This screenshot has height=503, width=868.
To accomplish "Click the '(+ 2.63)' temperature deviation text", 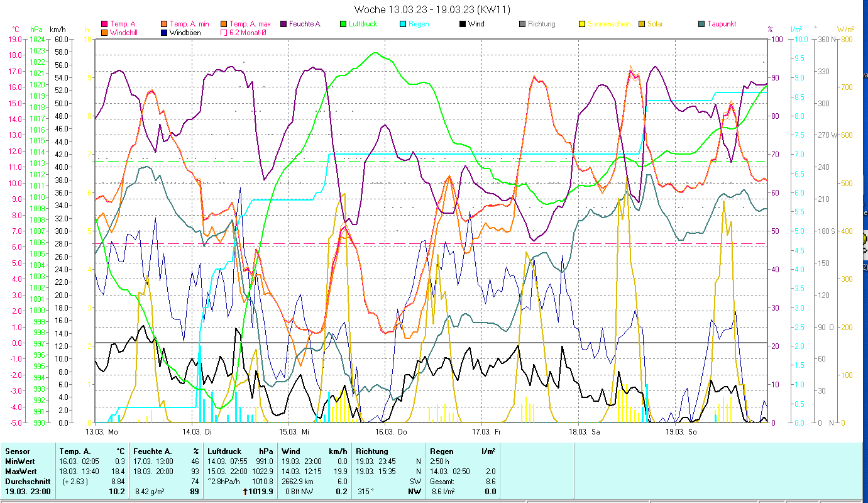I will tap(75, 482).
